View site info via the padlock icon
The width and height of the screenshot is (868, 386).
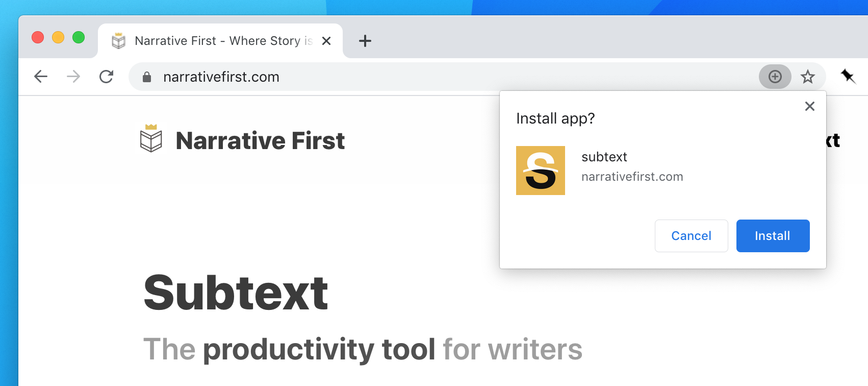coord(147,77)
